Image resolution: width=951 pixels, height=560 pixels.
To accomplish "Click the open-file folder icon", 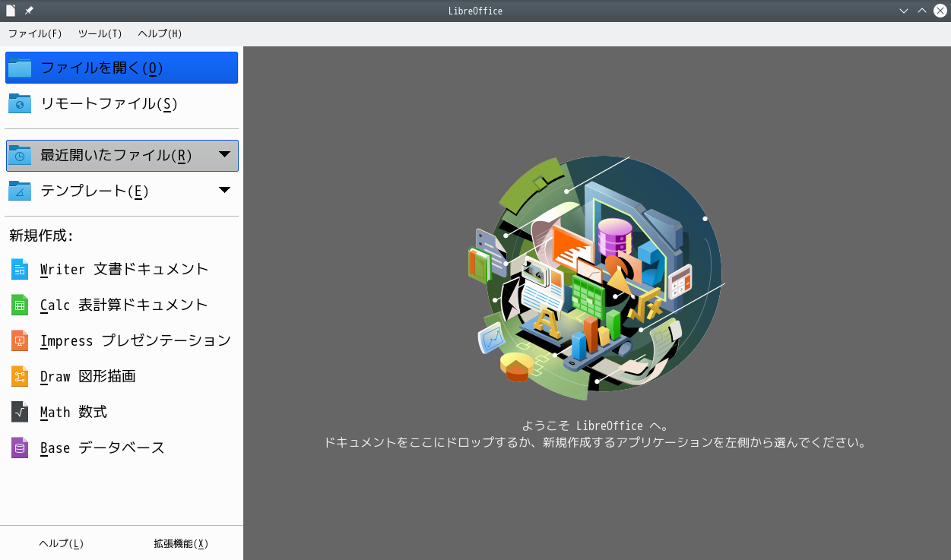I will coord(20,68).
